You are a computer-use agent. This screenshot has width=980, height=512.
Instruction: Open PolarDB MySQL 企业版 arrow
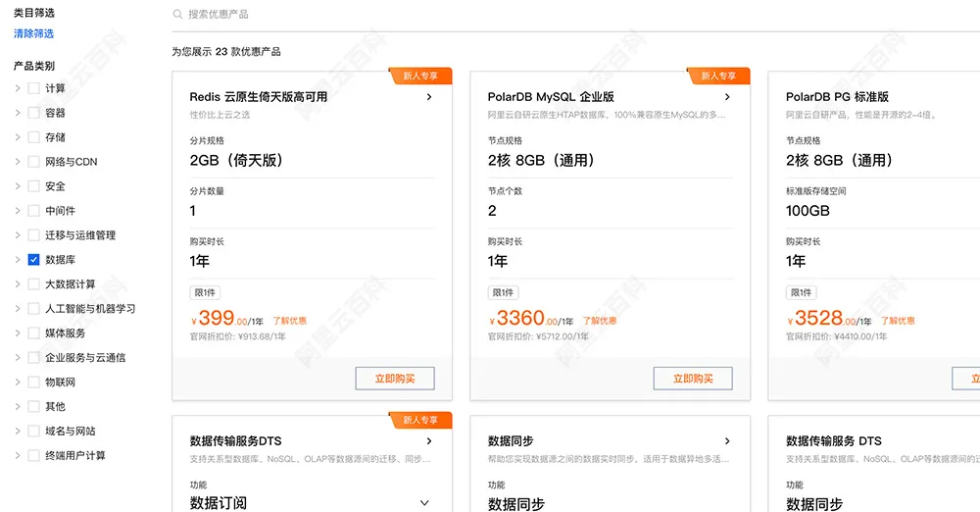point(727,97)
